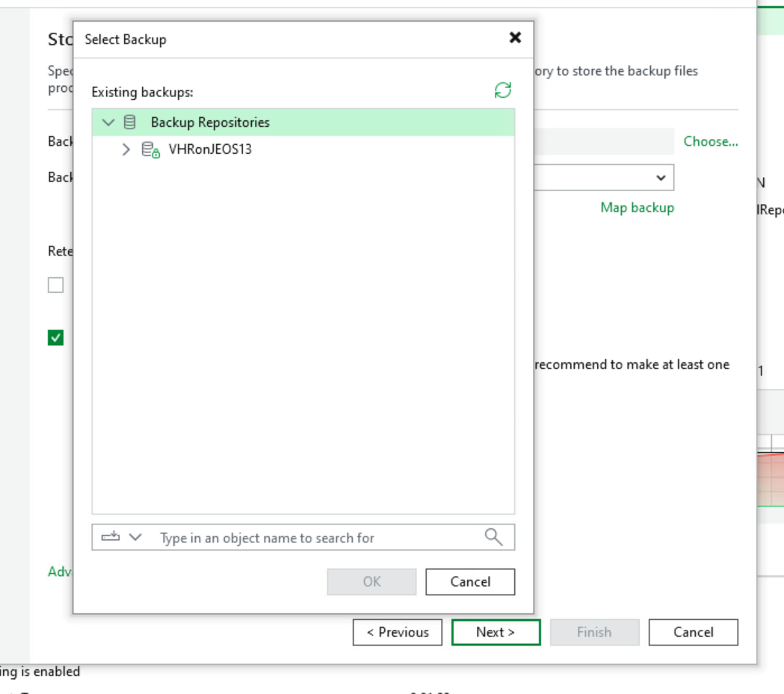
Task: Expand the VHRonJEOS13 repository node
Action: point(126,149)
